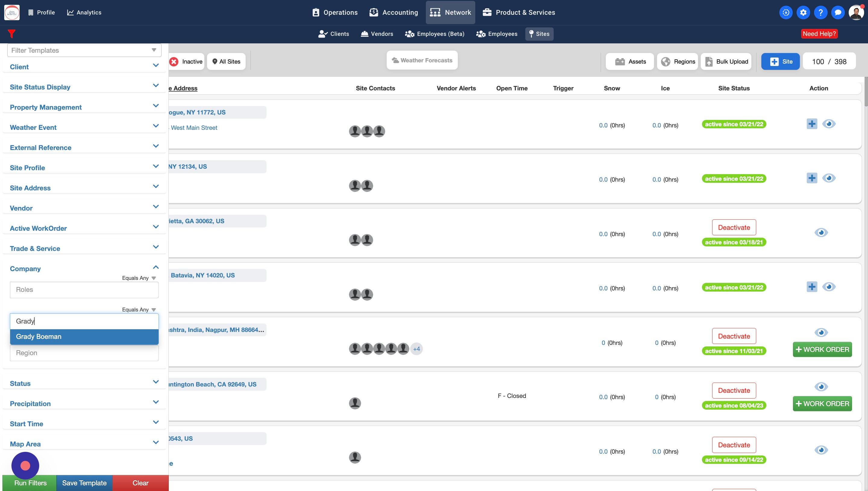Open the chat messages icon
This screenshot has width=868, height=491.
point(838,12)
